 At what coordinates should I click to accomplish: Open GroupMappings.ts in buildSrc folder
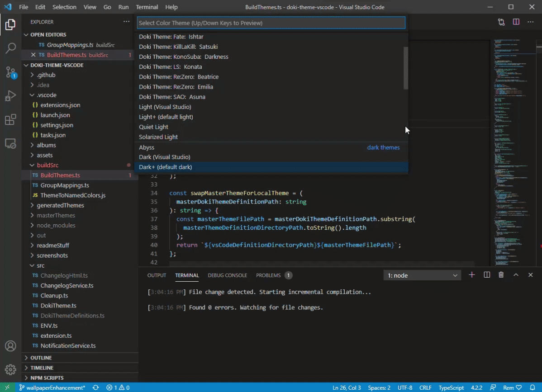pos(65,185)
